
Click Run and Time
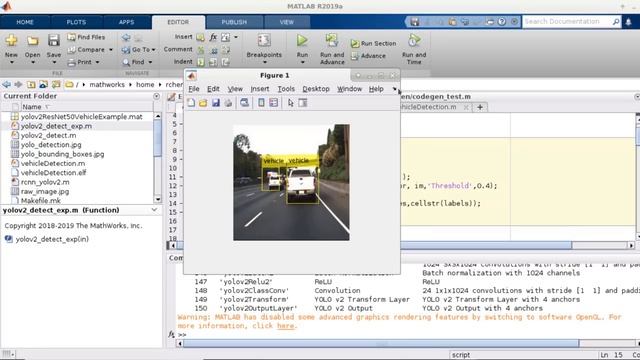click(414, 49)
